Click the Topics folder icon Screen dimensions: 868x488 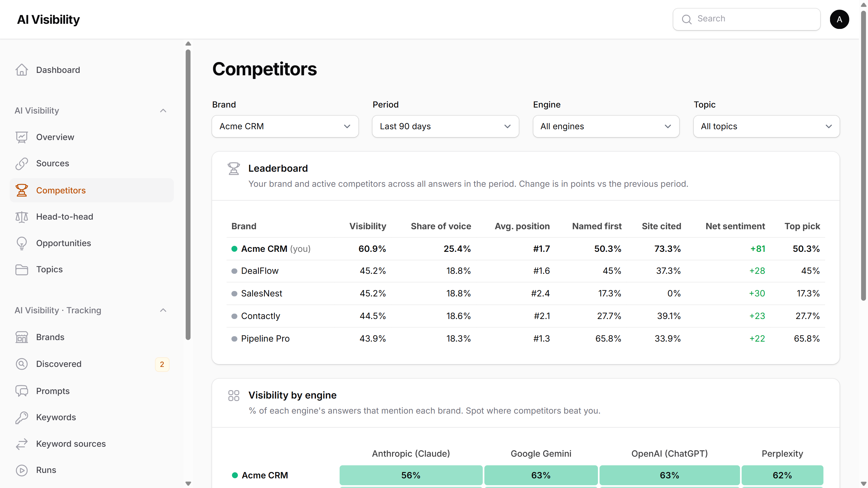[x=22, y=269]
